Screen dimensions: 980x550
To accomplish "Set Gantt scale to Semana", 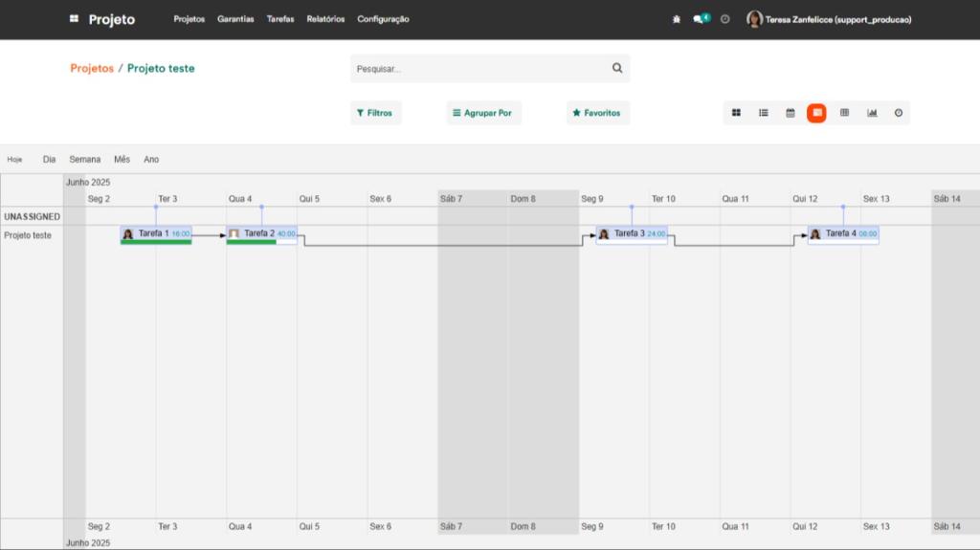I will (84, 160).
